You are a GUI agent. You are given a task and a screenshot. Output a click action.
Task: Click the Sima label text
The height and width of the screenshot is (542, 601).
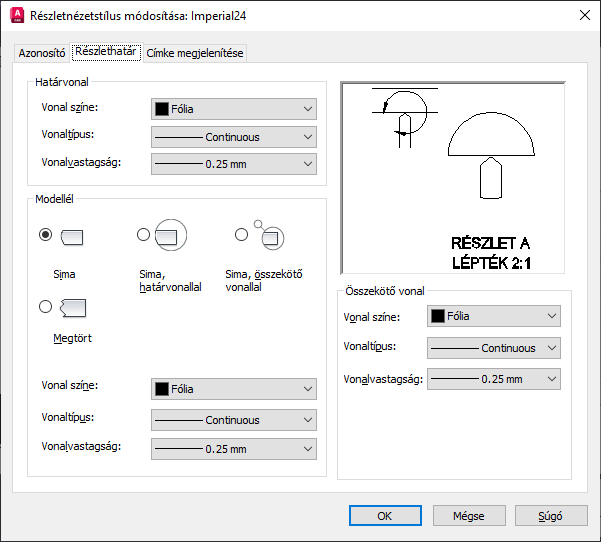[64, 274]
